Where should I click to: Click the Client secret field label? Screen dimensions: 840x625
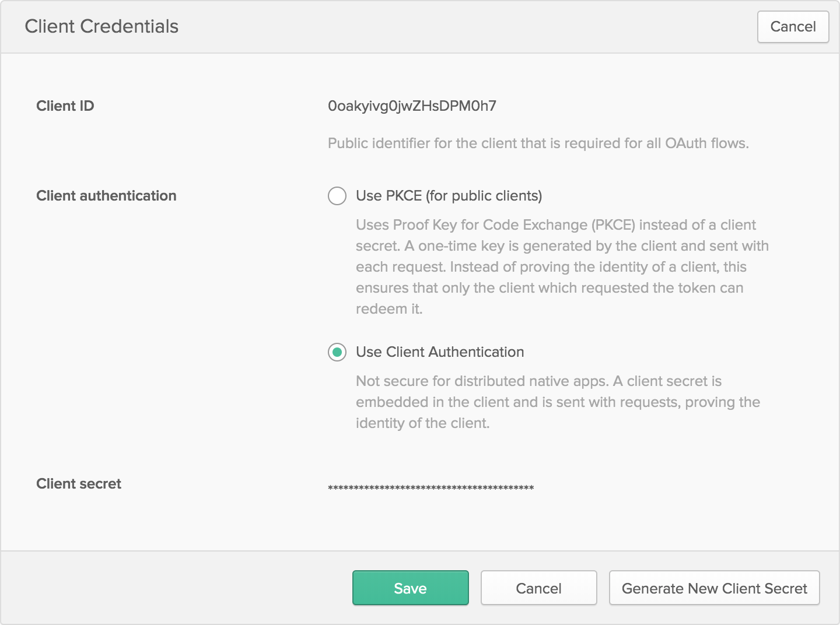(79, 484)
